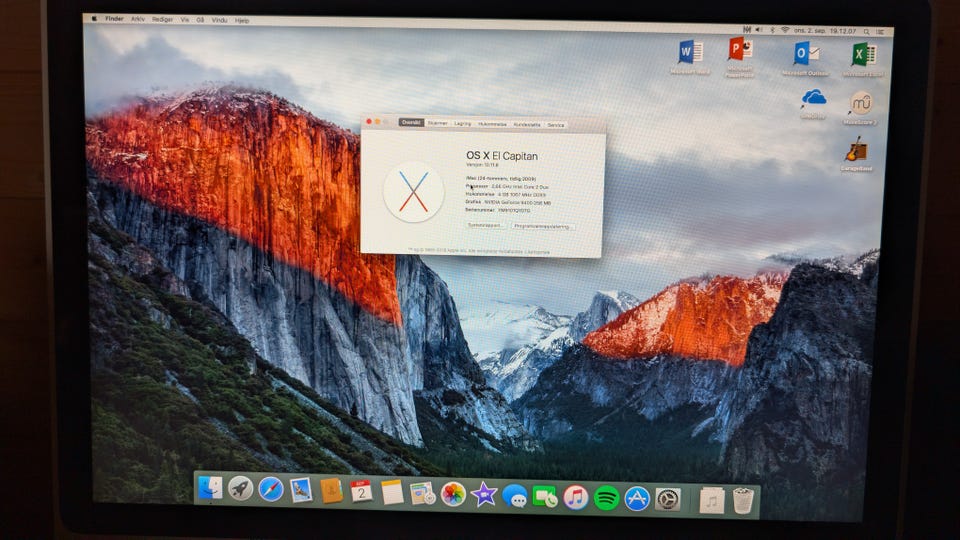Launch iMovie star icon in dock
Viewport: 960px width, 540px height.
click(484, 495)
